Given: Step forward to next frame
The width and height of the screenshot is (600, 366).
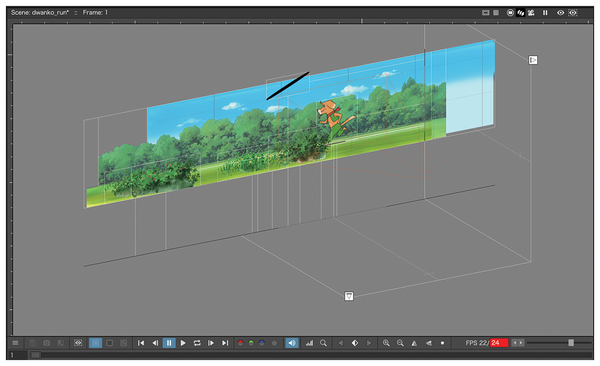Looking at the screenshot, I should 211,343.
